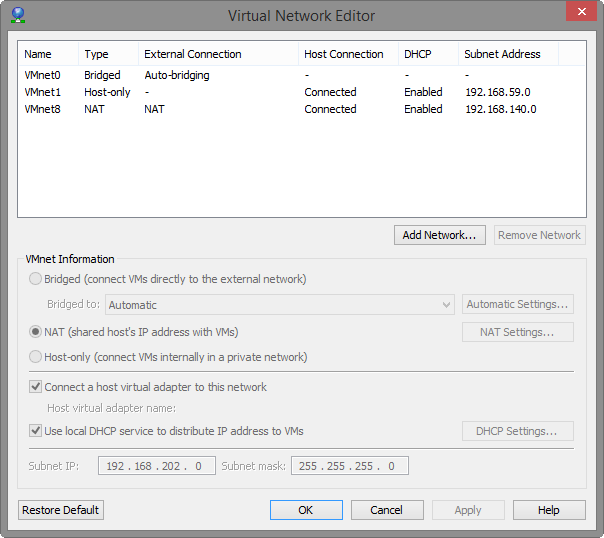The height and width of the screenshot is (538, 604).
Task: Close the Virtual Network Editor window
Action: [581, 11]
